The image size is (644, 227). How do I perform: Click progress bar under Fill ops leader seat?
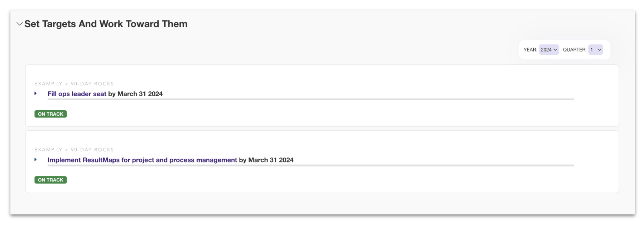pyautogui.click(x=311, y=99)
